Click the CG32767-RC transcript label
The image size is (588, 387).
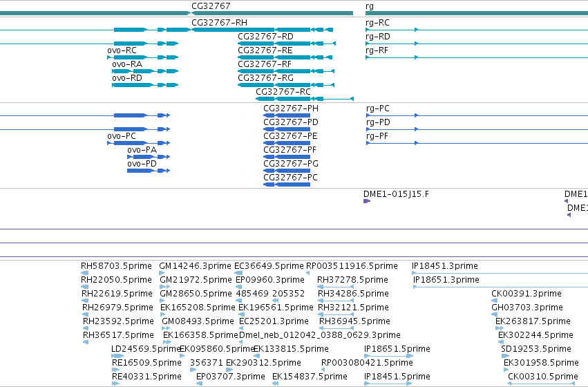click(283, 92)
